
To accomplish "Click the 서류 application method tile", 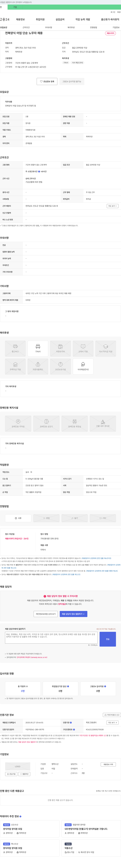I will pos(18,518).
